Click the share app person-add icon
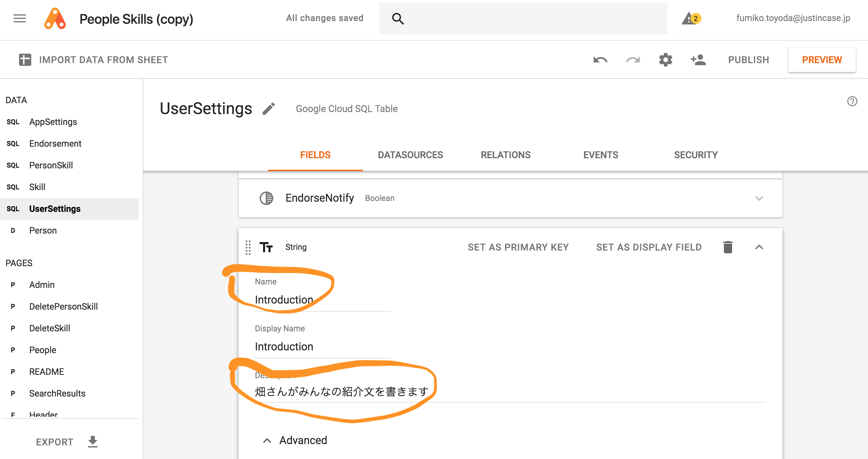 (x=698, y=60)
